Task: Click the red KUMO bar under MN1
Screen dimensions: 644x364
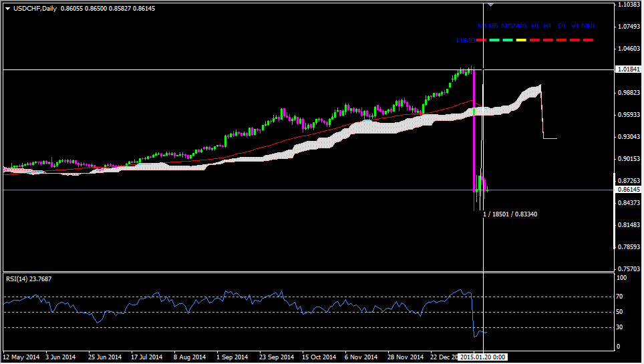Action: click(588, 40)
